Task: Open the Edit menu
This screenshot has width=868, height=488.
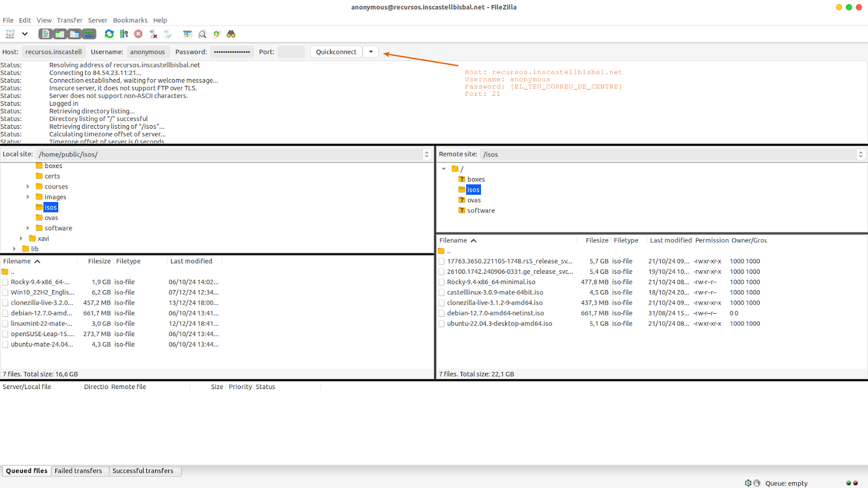Action: coord(25,20)
